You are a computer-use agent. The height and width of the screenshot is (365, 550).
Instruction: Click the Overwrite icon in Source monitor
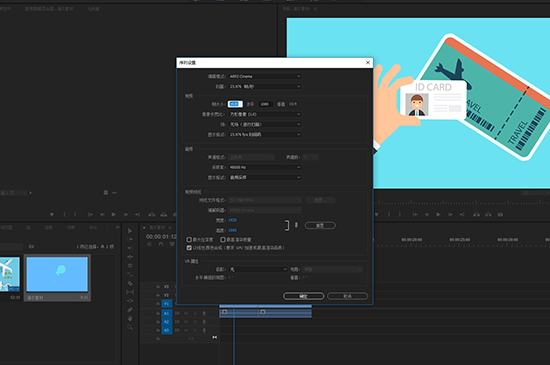click(x=163, y=214)
